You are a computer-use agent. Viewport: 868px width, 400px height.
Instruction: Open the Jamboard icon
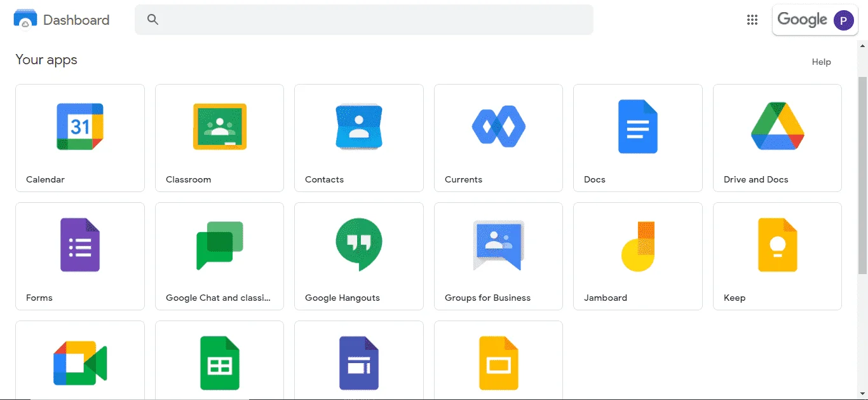[638, 246]
